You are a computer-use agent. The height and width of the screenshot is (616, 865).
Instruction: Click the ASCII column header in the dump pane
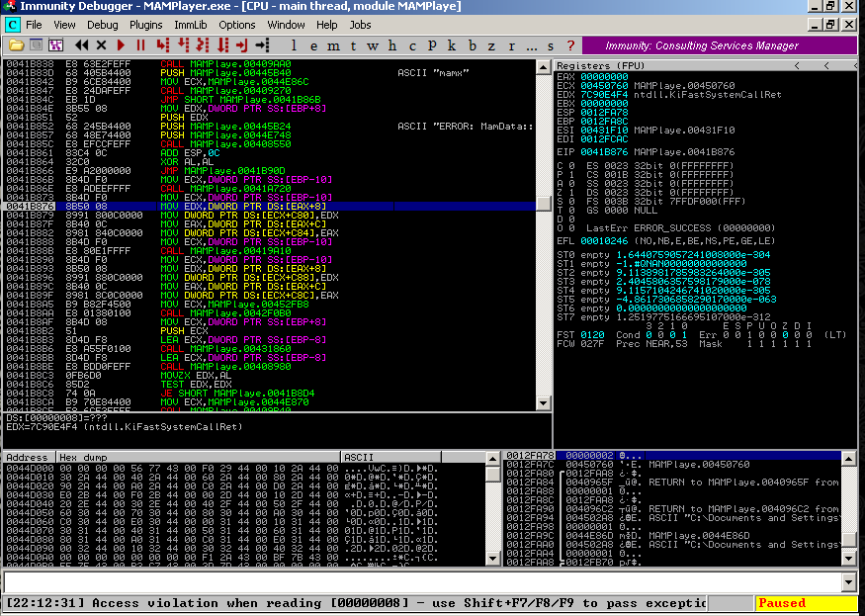[391, 457]
